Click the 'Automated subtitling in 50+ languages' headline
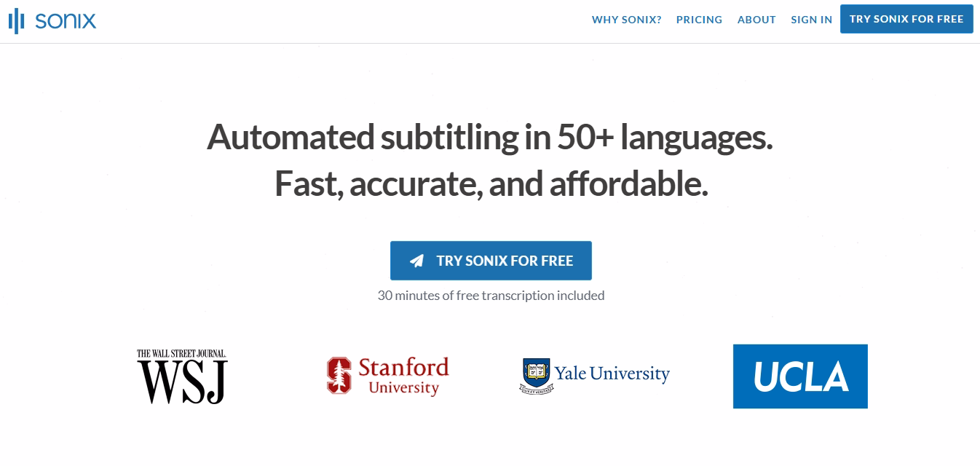The width and height of the screenshot is (980, 466). [489, 137]
